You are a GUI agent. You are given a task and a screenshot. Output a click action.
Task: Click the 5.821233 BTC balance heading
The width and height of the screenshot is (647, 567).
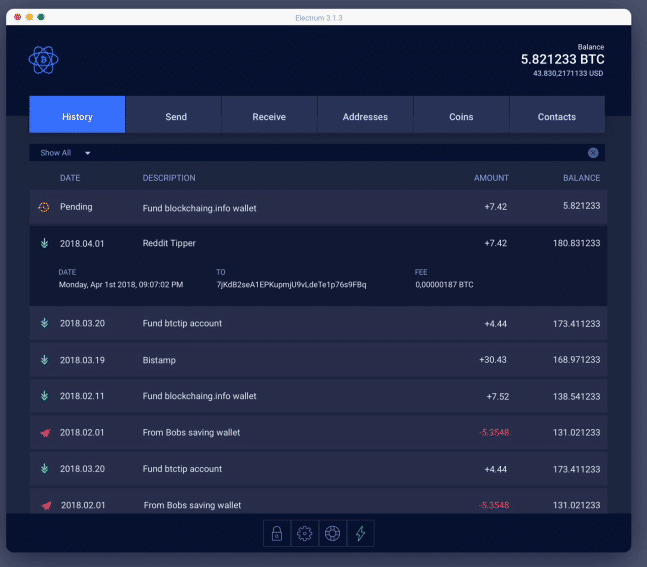[x=562, y=59]
